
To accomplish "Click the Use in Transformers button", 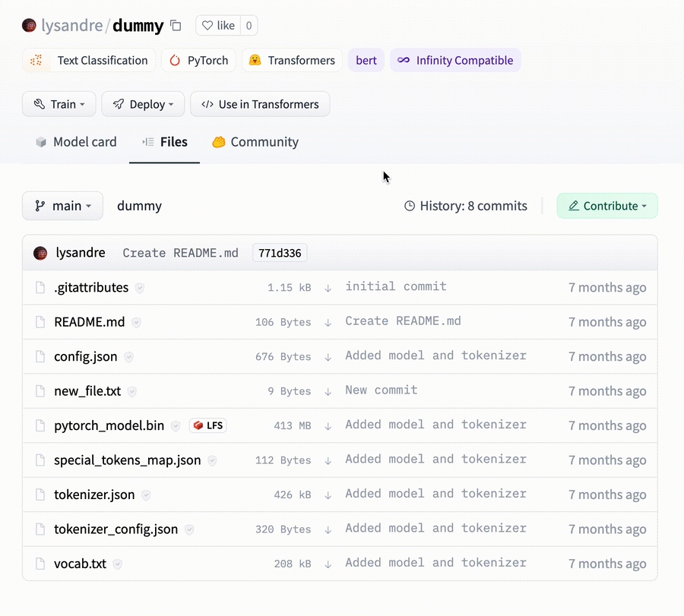I will (x=260, y=104).
